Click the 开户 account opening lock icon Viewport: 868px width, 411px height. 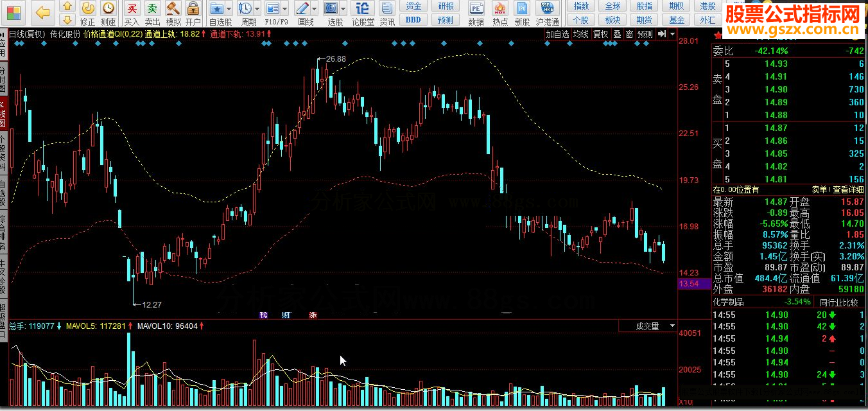[x=193, y=8]
